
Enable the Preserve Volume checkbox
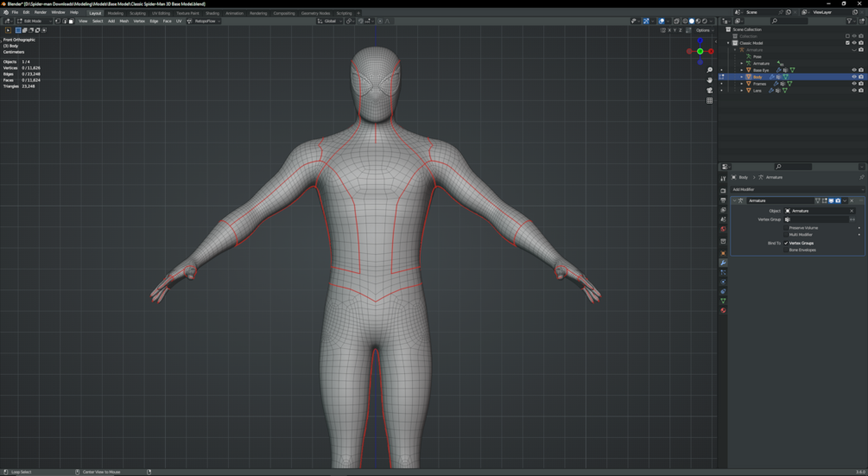tap(787, 228)
